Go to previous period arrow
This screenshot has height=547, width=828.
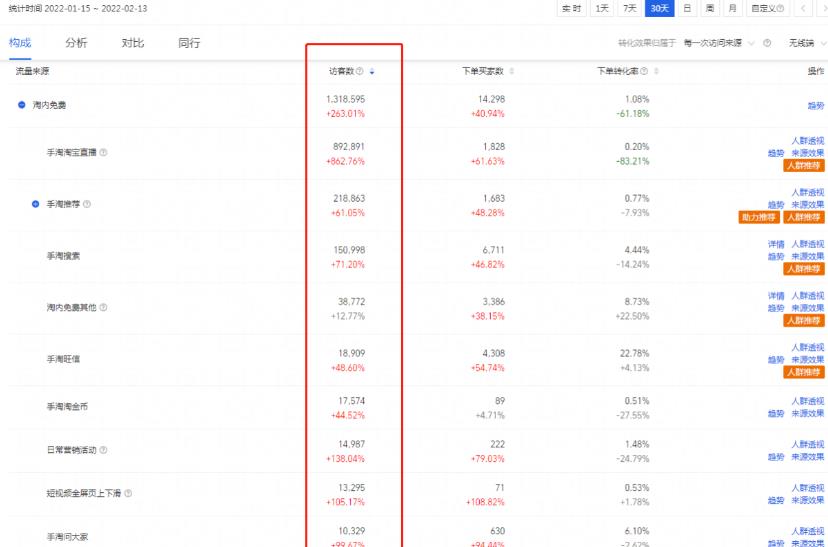(804, 8)
